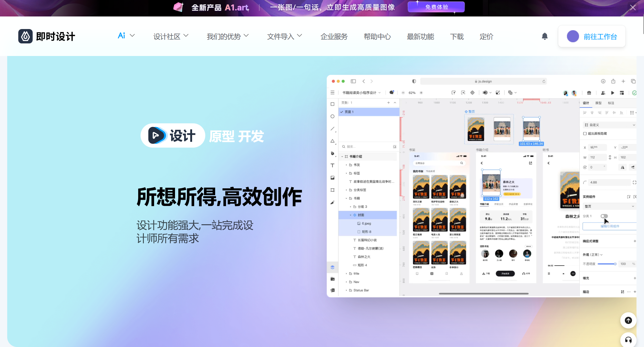
Task: Select the Line tool in editor toolbar
Action: (x=332, y=129)
